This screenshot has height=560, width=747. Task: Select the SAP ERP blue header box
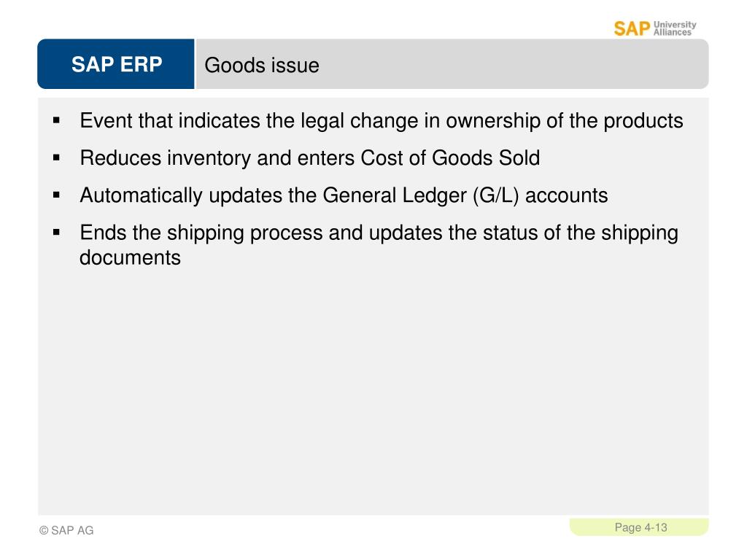pos(116,64)
